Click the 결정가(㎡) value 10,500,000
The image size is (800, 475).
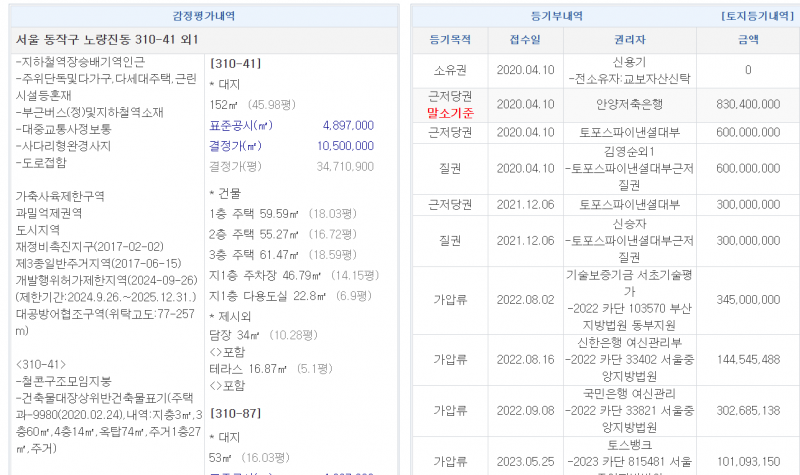coord(344,146)
